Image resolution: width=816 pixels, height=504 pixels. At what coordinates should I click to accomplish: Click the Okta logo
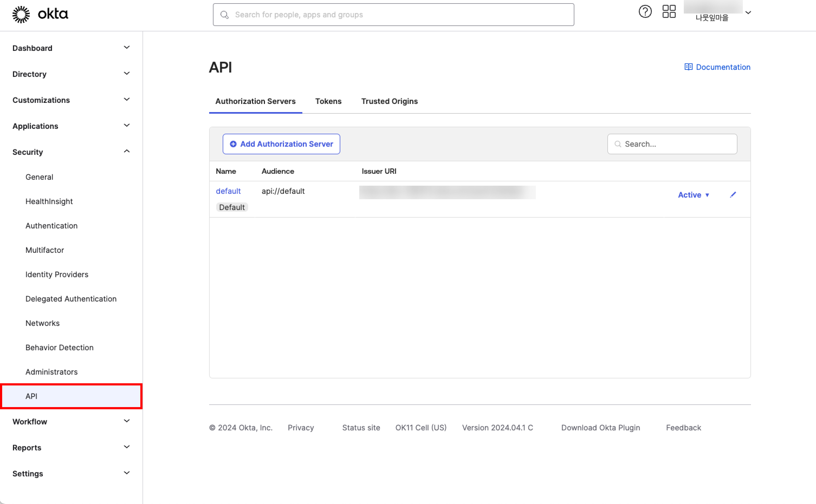(x=40, y=14)
